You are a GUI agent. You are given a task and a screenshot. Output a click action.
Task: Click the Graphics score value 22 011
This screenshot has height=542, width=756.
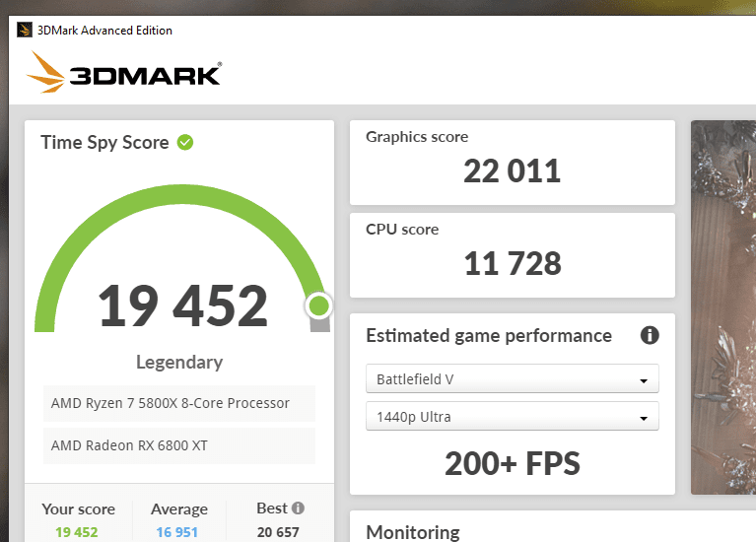tap(512, 171)
